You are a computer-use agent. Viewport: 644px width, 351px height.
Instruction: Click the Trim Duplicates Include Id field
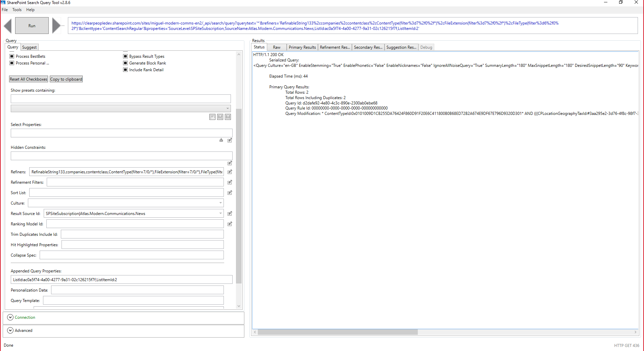pos(142,234)
